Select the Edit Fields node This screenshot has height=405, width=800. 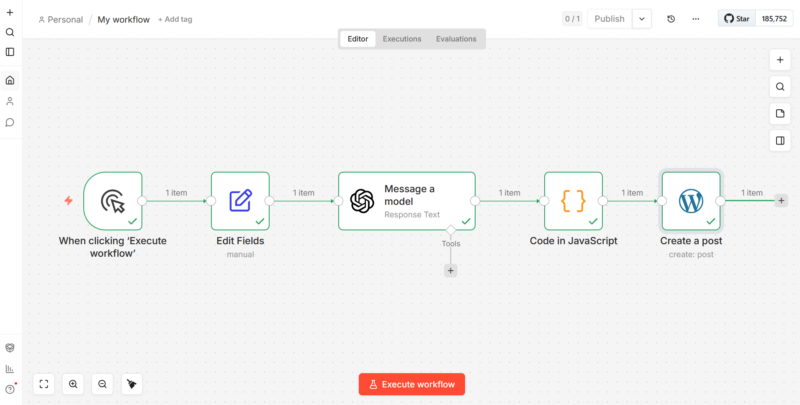(x=240, y=201)
